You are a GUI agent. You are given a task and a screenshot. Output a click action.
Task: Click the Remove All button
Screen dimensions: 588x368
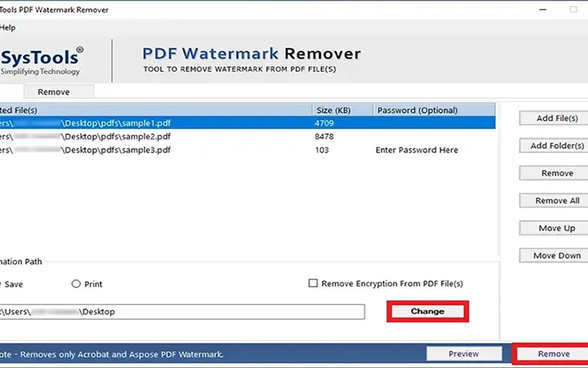555,201
